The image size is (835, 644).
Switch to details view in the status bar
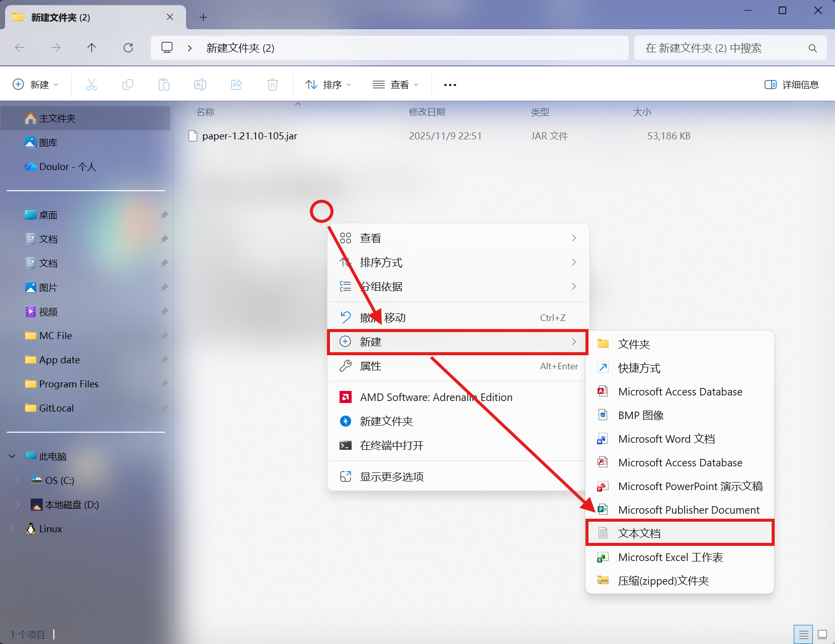[x=803, y=634]
